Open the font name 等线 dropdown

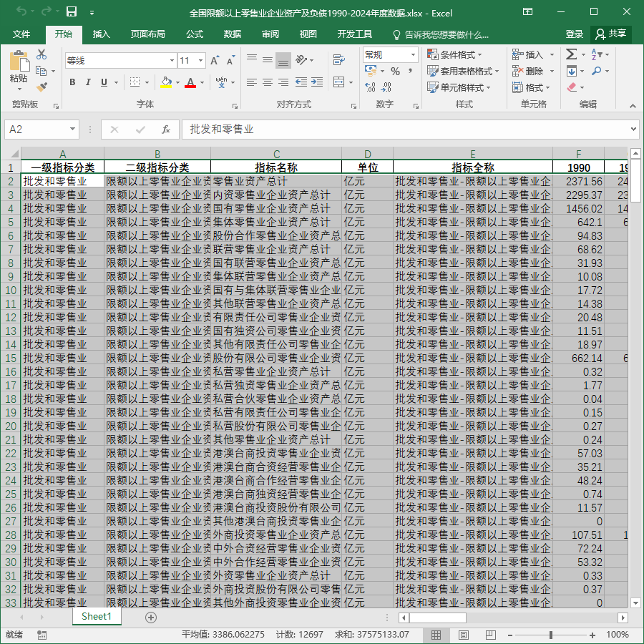(172, 61)
